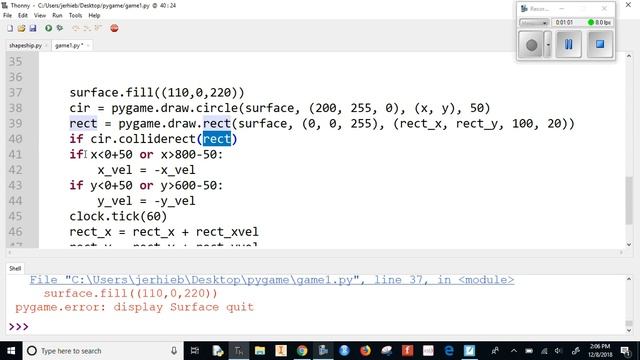Click the highlighted 'rect' text on line 40
640x360 pixels.
[217, 139]
